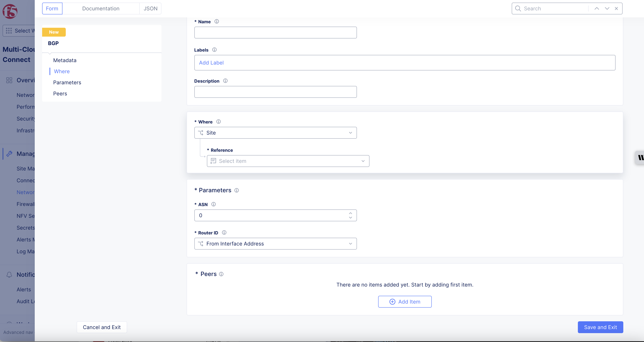Click Add Item button under Peers
This screenshot has height=342, width=644.
coord(405,302)
